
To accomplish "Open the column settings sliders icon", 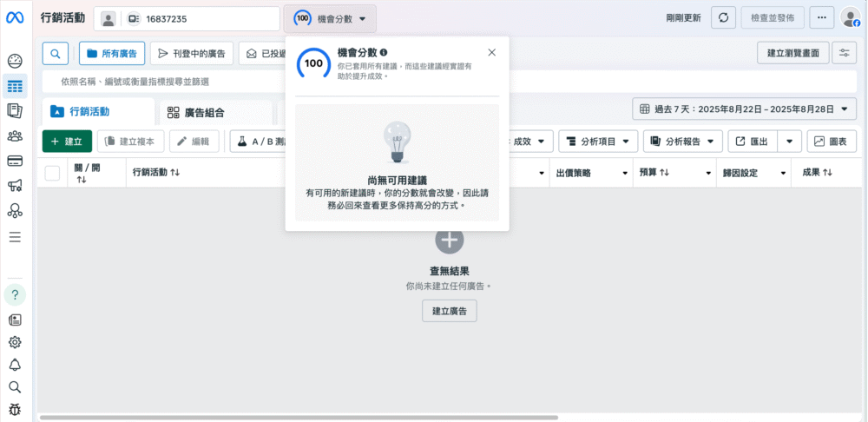I will pyautogui.click(x=845, y=53).
